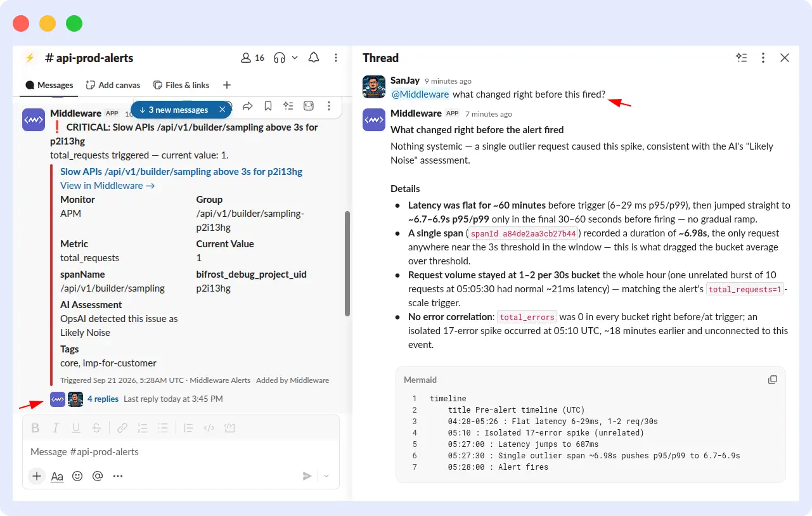This screenshot has height=516, width=812.
Task: Insert a hyperlink in composer
Action: (122, 428)
